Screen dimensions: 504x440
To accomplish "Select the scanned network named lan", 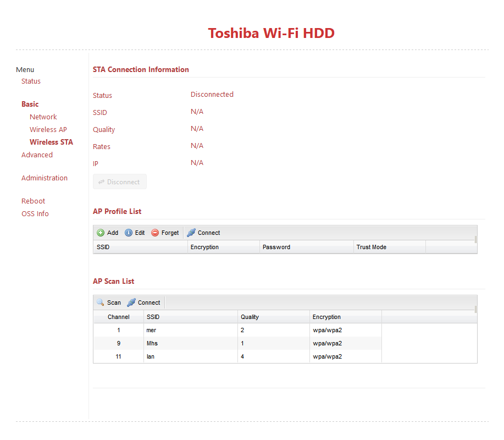I will (x=151, y=356).
